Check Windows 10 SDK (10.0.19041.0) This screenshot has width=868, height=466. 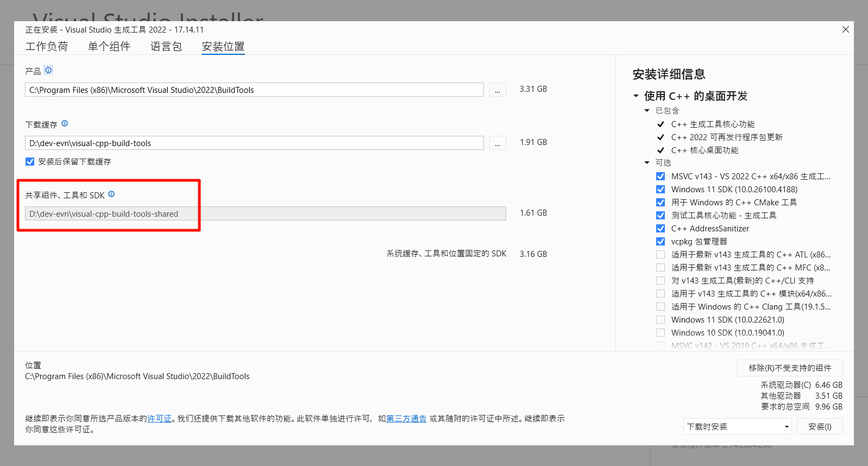point(661,332)
